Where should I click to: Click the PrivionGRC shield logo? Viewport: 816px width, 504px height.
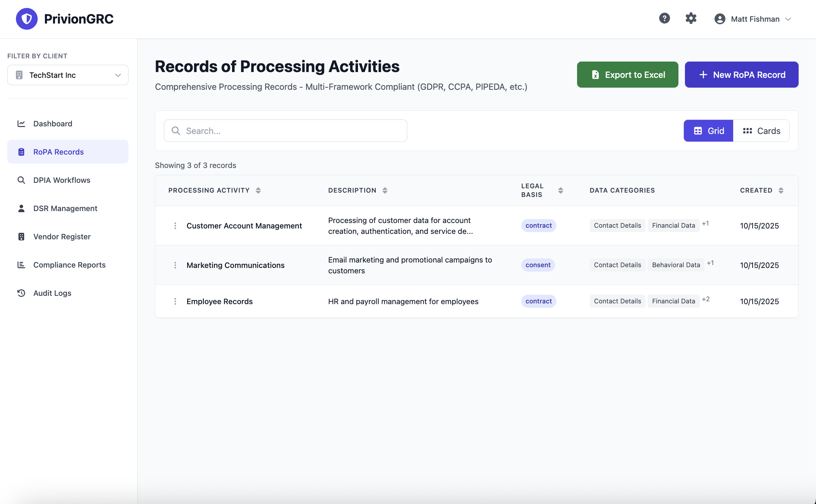tap(27, 19)
